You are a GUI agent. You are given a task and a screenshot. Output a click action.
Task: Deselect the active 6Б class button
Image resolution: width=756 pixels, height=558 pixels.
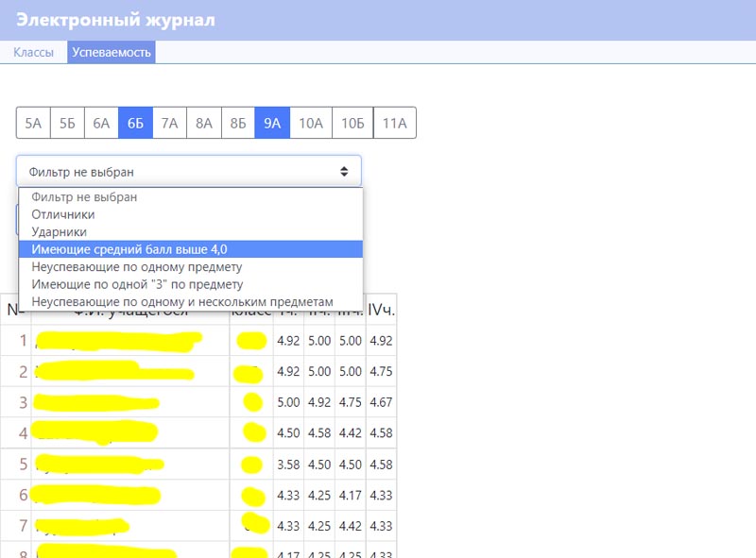click(x=135, y=123)
